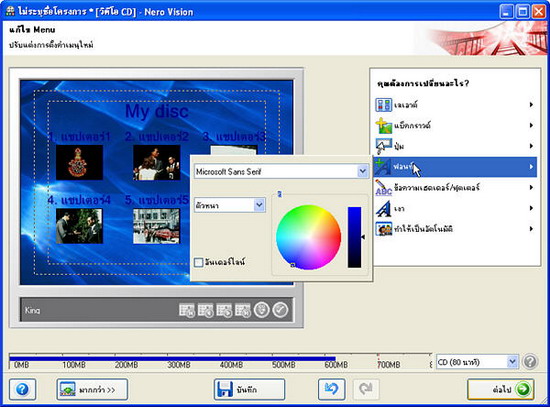
Task: Expand the ทำให้เป็นอัตโนมัติ row arrow
Action: (x=531, y=229)
